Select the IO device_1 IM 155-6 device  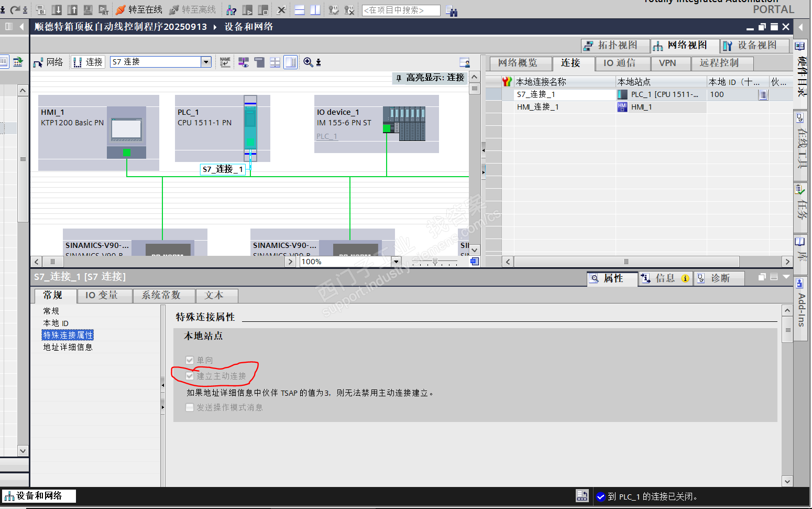376,124
